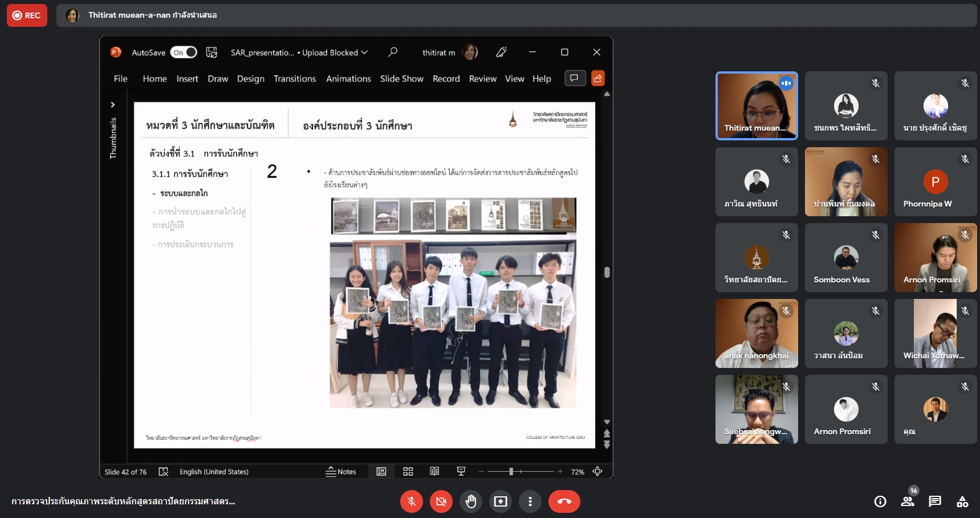Unmute the microphone button
This screenshot has height=518, width=980.
pyautogui.click(x=411, y=501)
